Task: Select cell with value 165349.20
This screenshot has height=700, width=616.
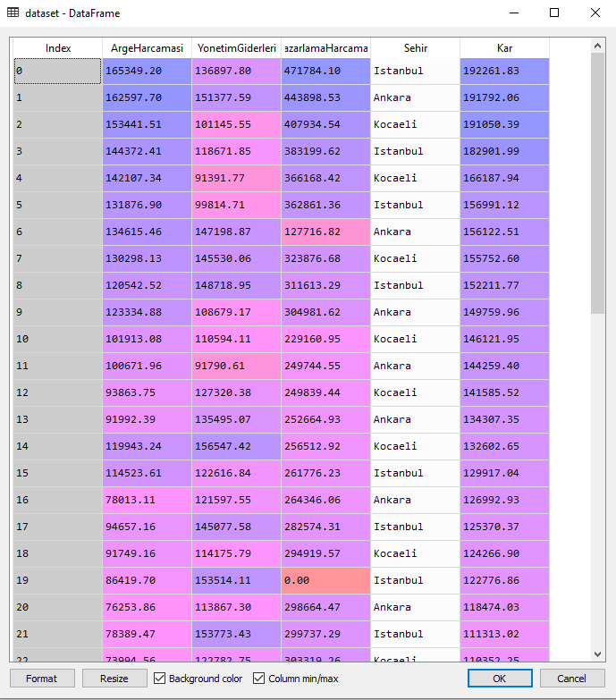Action: [x=147, y=71]
